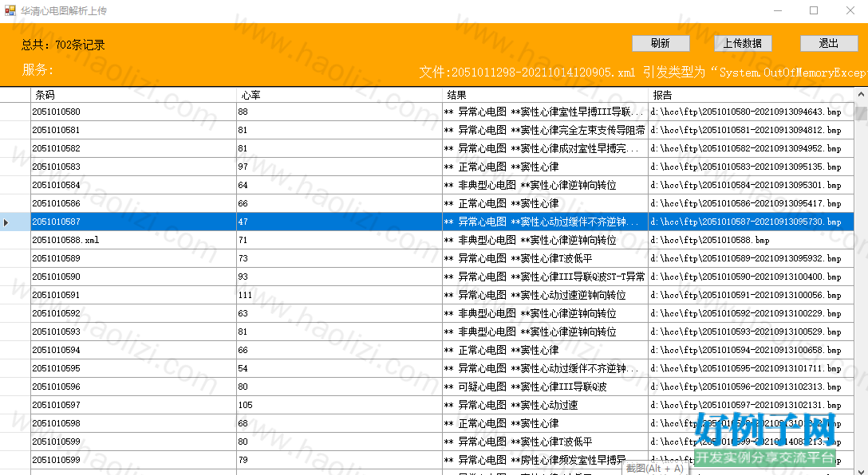Select heart rate cell 64
This screenshot has width=868, height=475.
(339, 185)
